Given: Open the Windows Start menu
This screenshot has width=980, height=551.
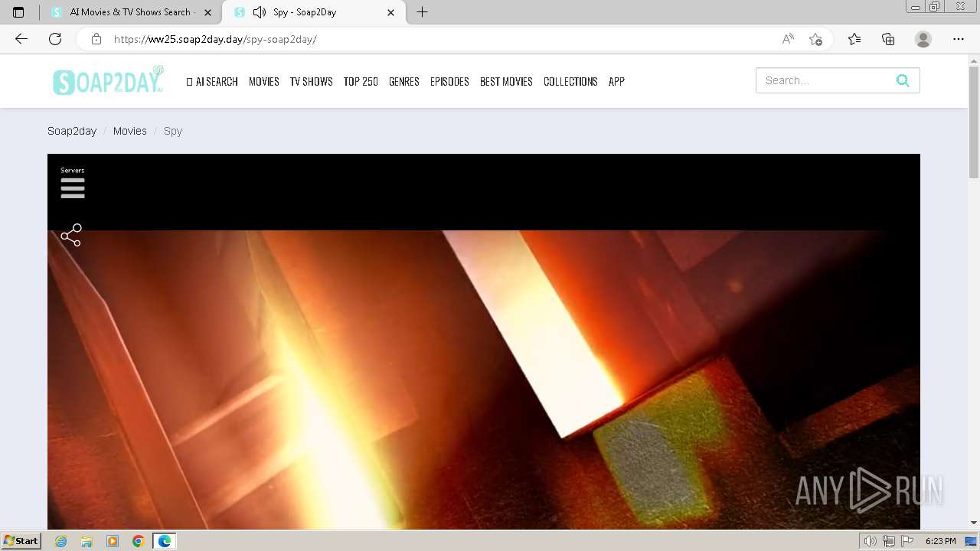Looking at the screenshot, I should click(21, 540).
